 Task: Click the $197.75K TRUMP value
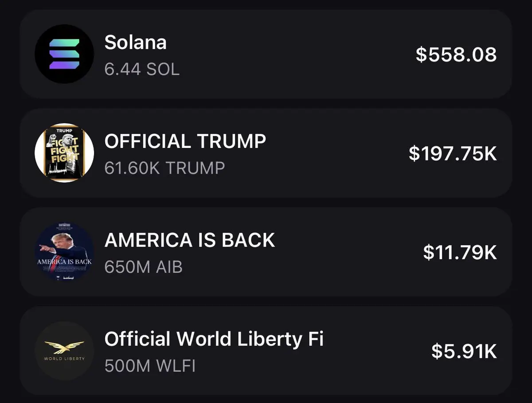[453, 153]
